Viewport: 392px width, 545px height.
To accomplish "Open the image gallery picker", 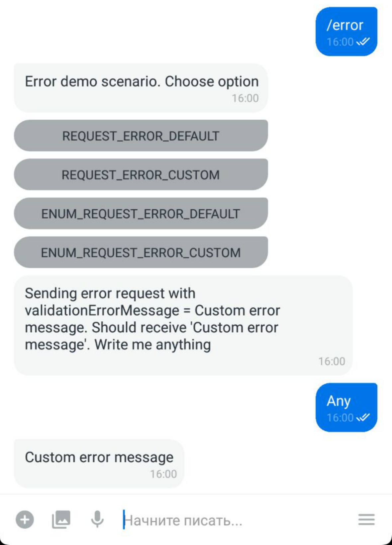I will [x=61, y=519].
